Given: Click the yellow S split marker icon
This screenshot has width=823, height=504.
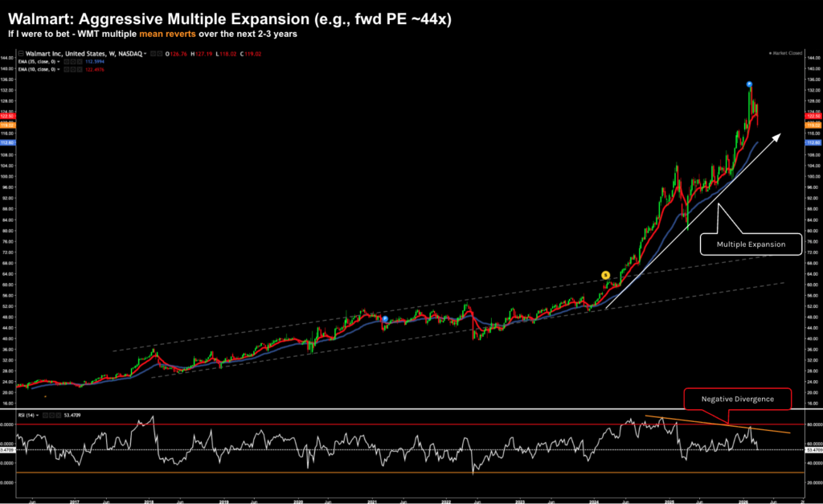Looking at the screenshot, I should (605, 275).
